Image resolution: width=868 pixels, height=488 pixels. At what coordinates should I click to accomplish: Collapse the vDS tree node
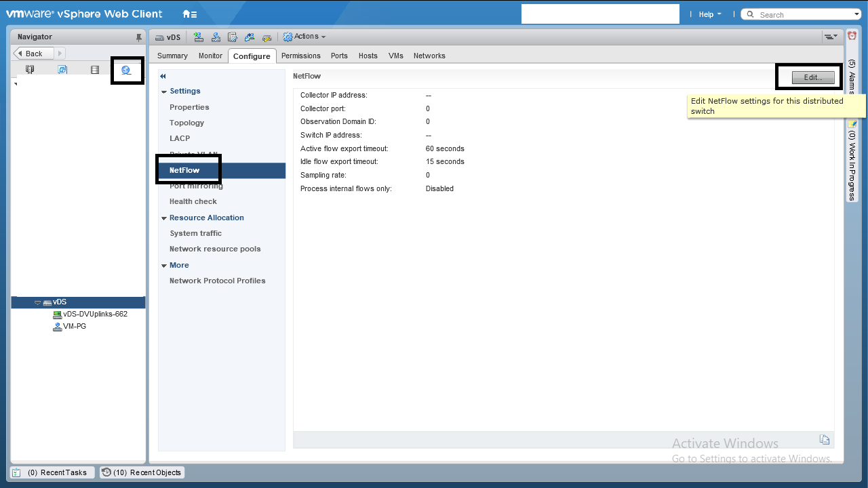point(38,302)
